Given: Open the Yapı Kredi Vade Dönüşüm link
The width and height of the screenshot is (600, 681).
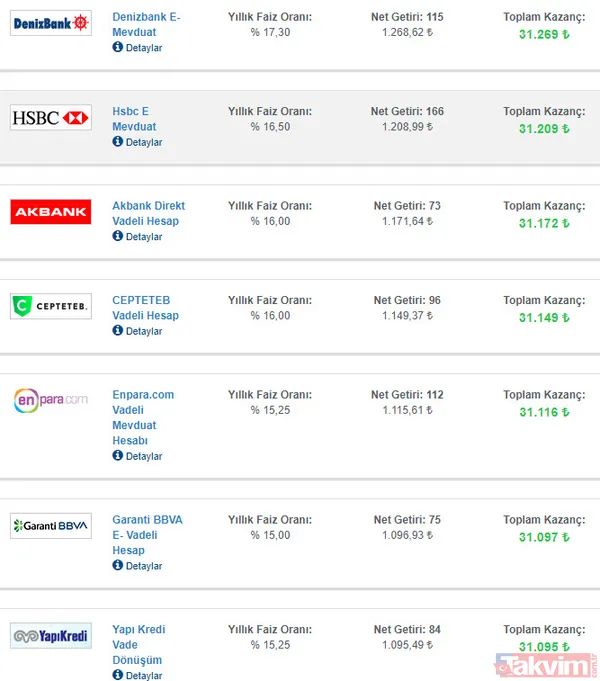Looking at the screenshot, I should coord(139,645).
